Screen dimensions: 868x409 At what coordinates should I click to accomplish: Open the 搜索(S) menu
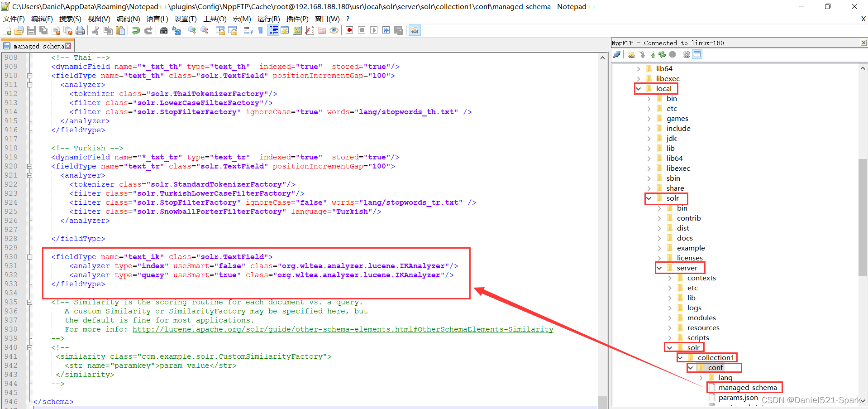coord(70,19)
